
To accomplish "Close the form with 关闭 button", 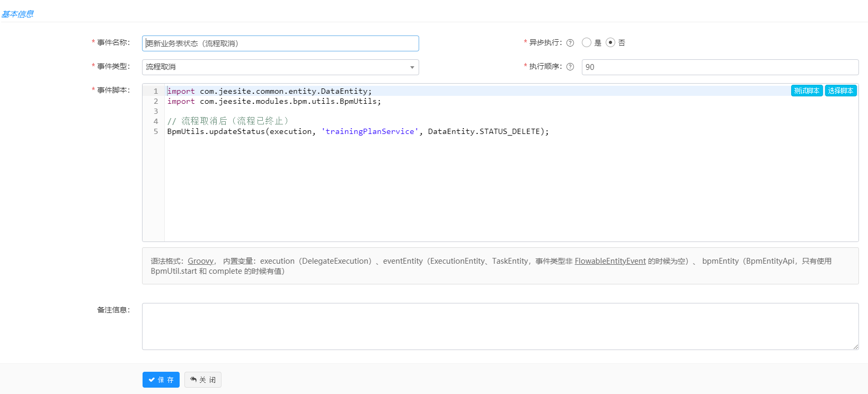I will click(203, 380).
